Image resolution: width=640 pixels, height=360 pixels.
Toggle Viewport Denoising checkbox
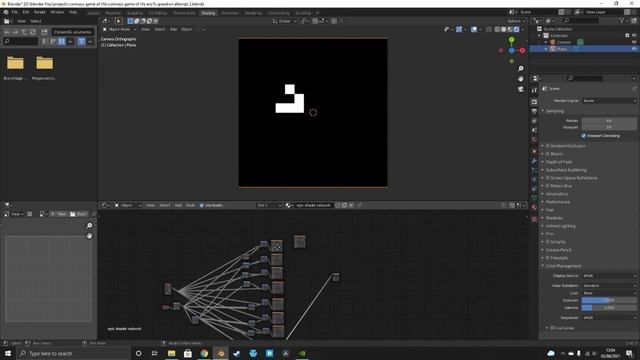pos(583,136)
